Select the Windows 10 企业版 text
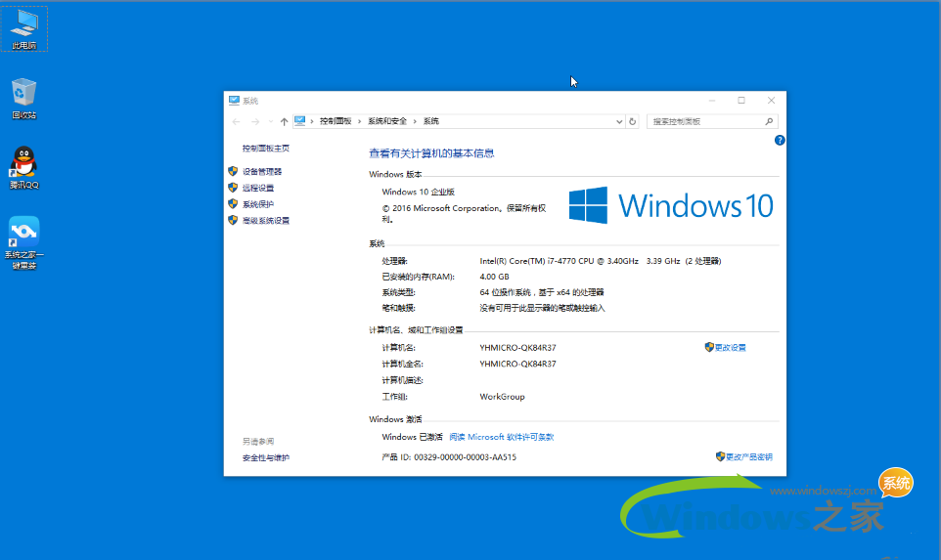This screenshot has width=941, height=560. (x=419, y=192)
